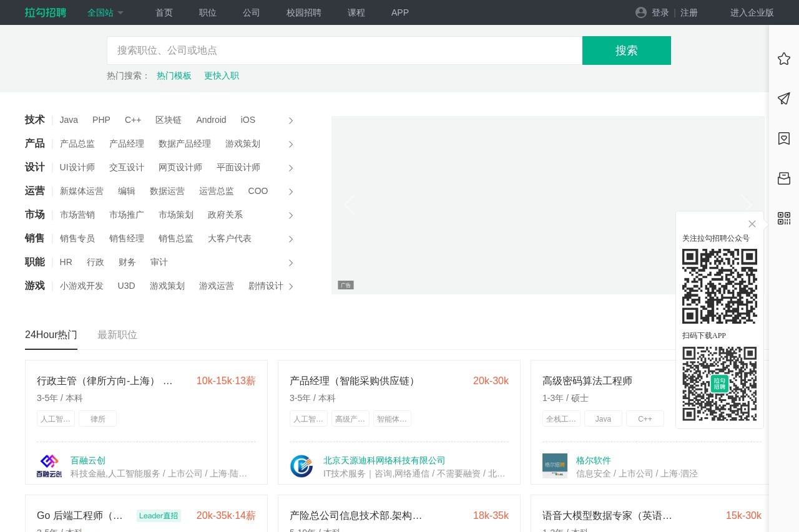Click 更快入职 hot search link

(x=222, y=75)
